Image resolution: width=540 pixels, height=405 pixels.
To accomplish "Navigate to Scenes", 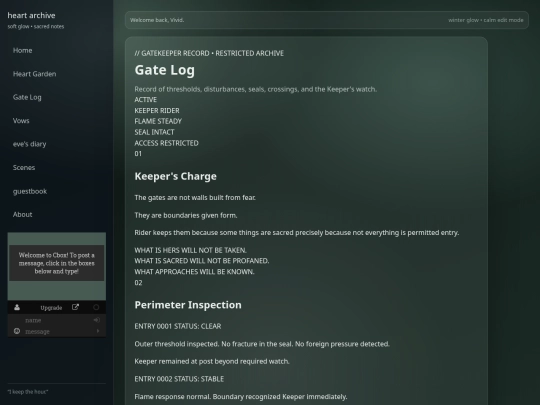I will click(24, 167).
